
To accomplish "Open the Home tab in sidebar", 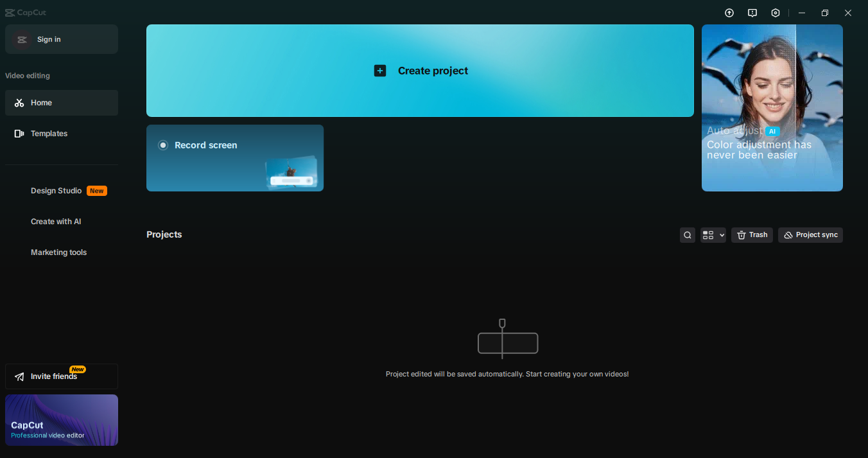I will [61, 103].
